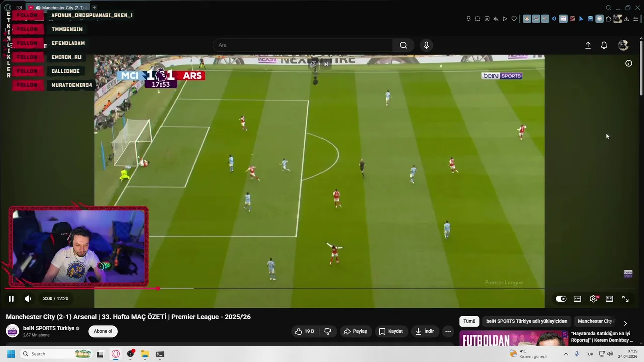
Task: Open the Extensions puzzle piece icon
Action: click(608, 19)
